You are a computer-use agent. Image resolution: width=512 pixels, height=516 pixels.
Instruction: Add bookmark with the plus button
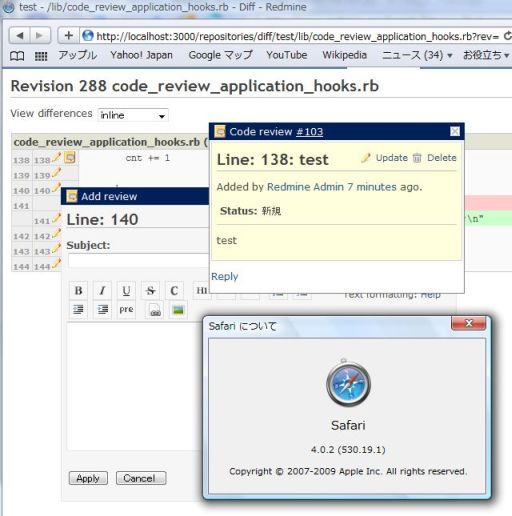coord(69,35)
